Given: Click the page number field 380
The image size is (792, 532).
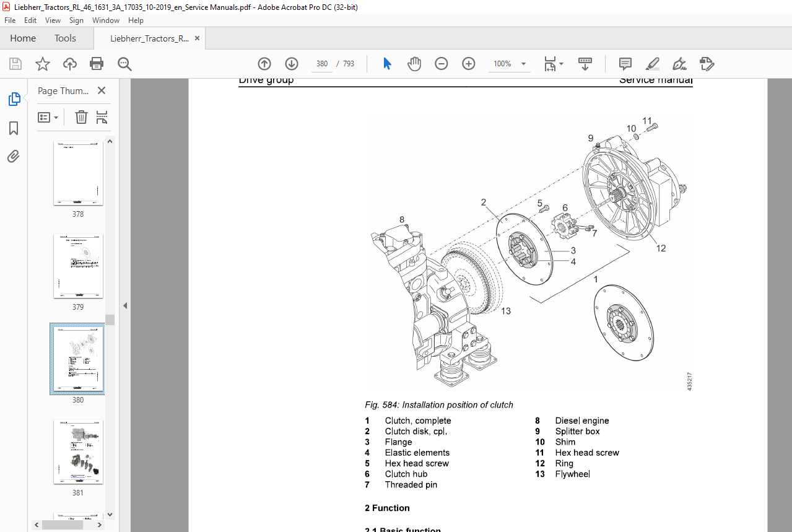Looking at the screenshot, I should coord(321,64).
